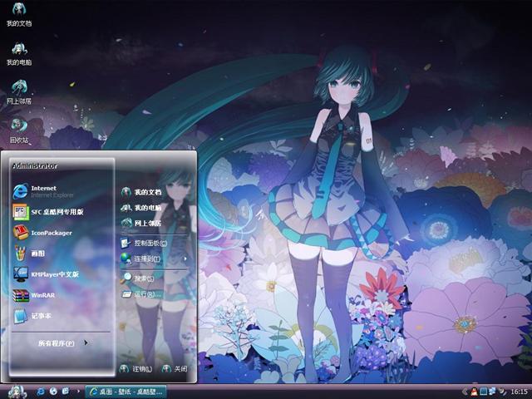Switch to 桌面 - 壁纸 taskbar window button
Viewport: 532px width, 399px height.
(126, 392)
